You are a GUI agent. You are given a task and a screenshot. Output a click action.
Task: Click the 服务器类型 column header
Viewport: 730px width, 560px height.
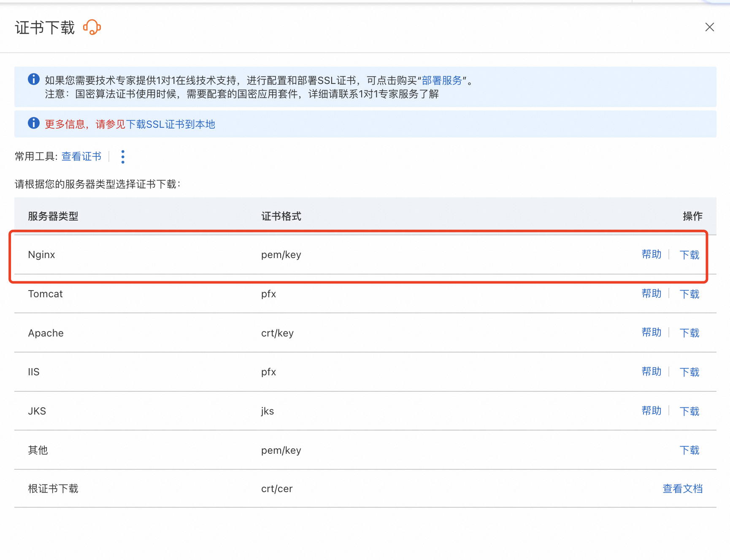(x=53, y=216)
